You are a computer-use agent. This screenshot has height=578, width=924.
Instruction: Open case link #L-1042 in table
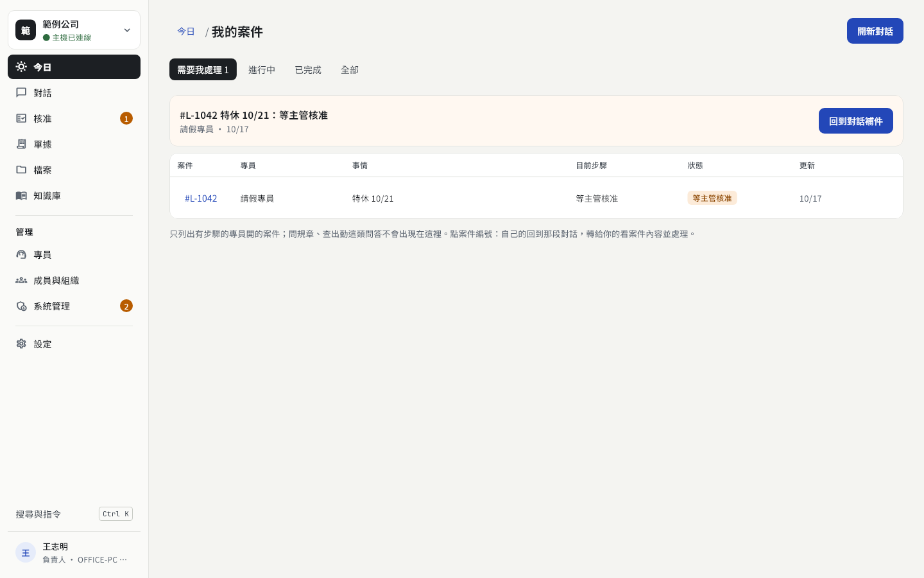pos(201,198)
